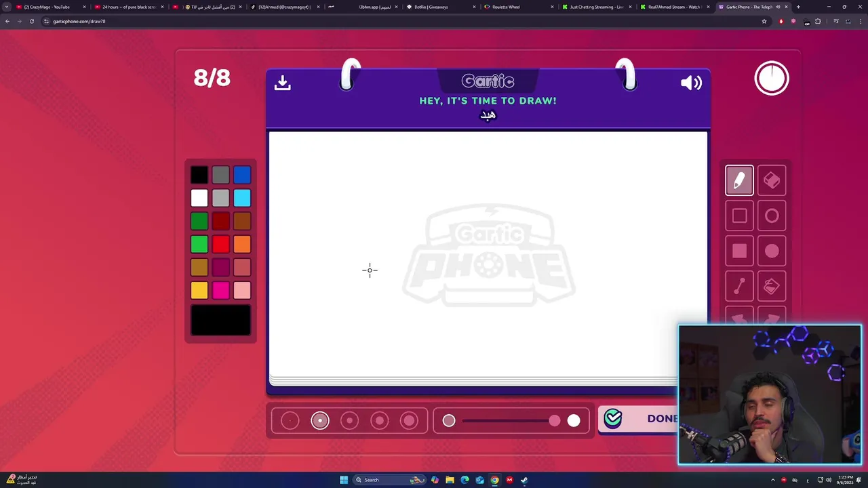This screenshot has width=868, height=488.
Task: Click the taskbar Search box
Action: pyautogui.click(x=389, y=480)
